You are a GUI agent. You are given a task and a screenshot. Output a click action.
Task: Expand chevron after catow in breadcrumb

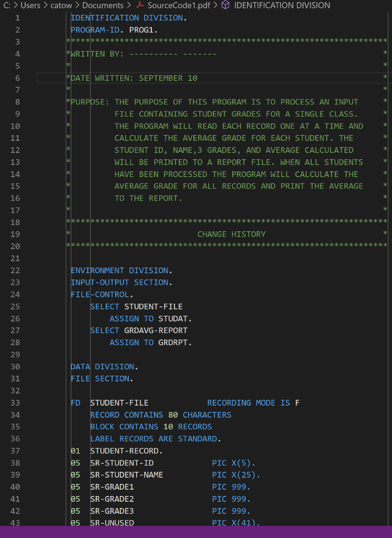tap(77, 5)
